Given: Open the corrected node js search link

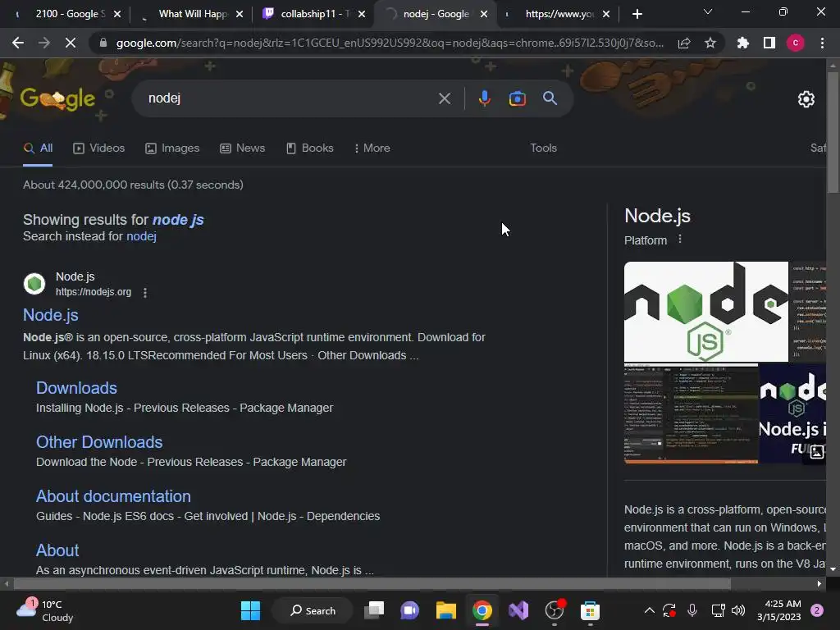Looking at the screenshot, I should click(x=178, y=220).
